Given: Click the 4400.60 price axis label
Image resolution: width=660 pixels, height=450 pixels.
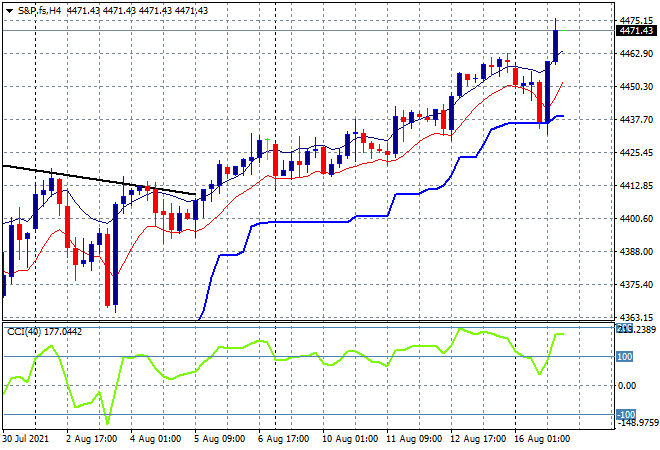Looking at the screenshot, I should click(x=636, y=219).
